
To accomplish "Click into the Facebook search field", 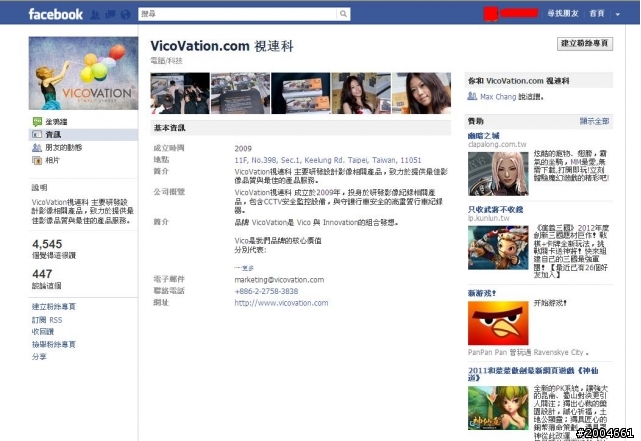I will 238,14.
